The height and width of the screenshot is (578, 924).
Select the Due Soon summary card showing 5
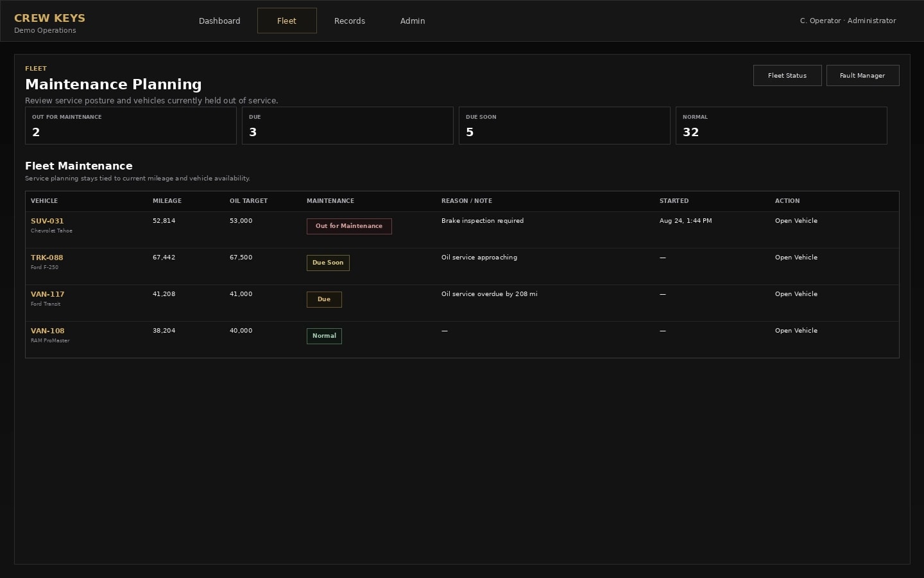(565, 125)
